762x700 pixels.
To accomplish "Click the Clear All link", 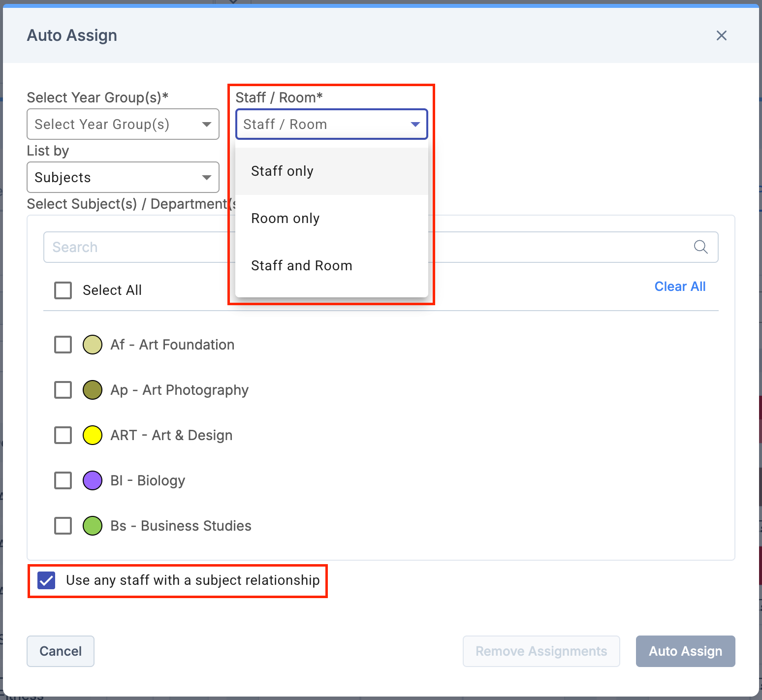I will (680, 286).
